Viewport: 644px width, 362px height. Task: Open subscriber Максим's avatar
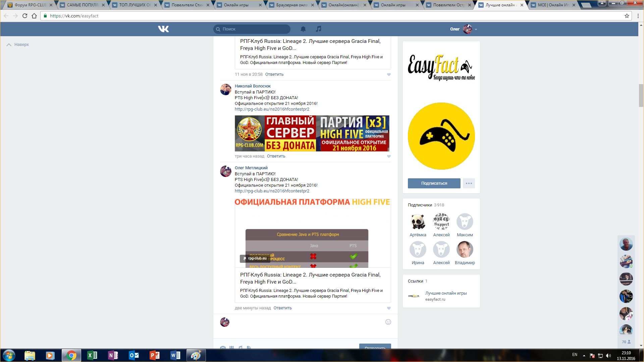pyautogui.click(x=465, y=222)
